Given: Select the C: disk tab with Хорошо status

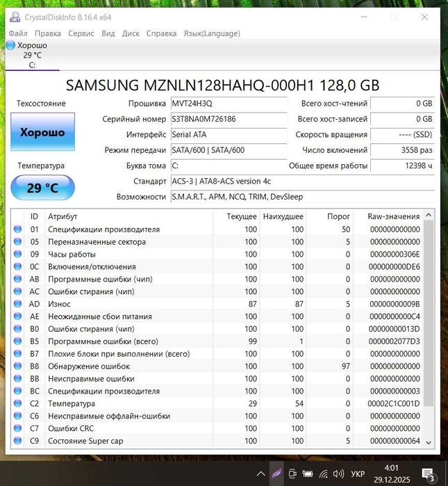Looking at the screenshot, I should pyautogui.click(x=32, y=55).
